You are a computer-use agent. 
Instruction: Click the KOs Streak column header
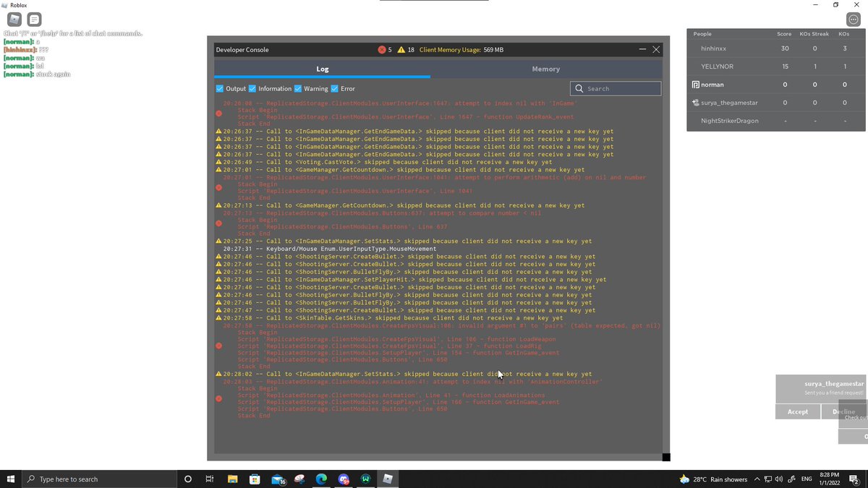(814, 34)
